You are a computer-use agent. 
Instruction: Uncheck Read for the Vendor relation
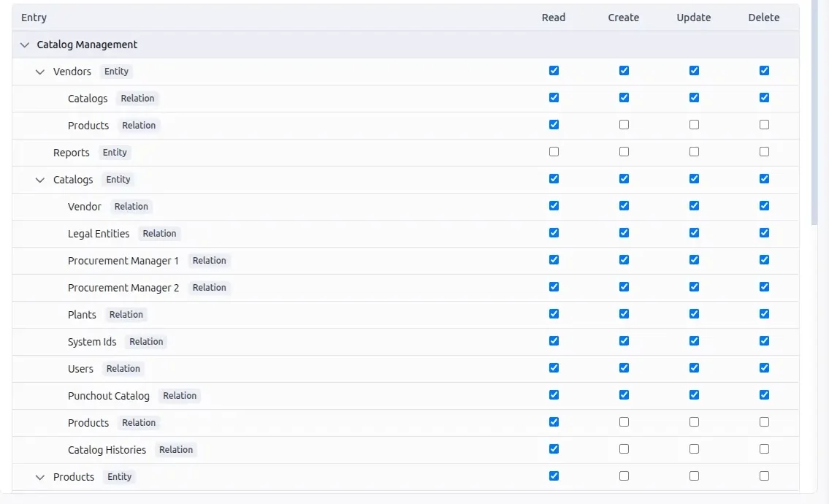point(554,206)
